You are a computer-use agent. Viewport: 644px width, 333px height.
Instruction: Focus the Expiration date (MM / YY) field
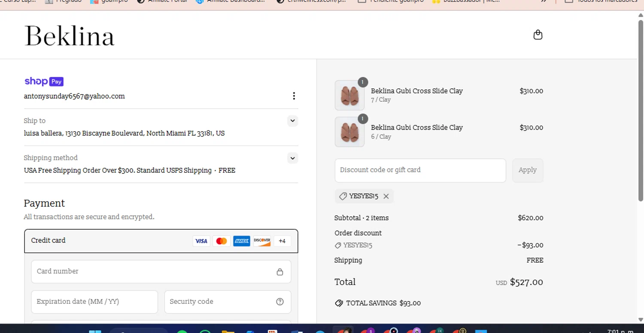pyautogui.click(x=94, y=302)
